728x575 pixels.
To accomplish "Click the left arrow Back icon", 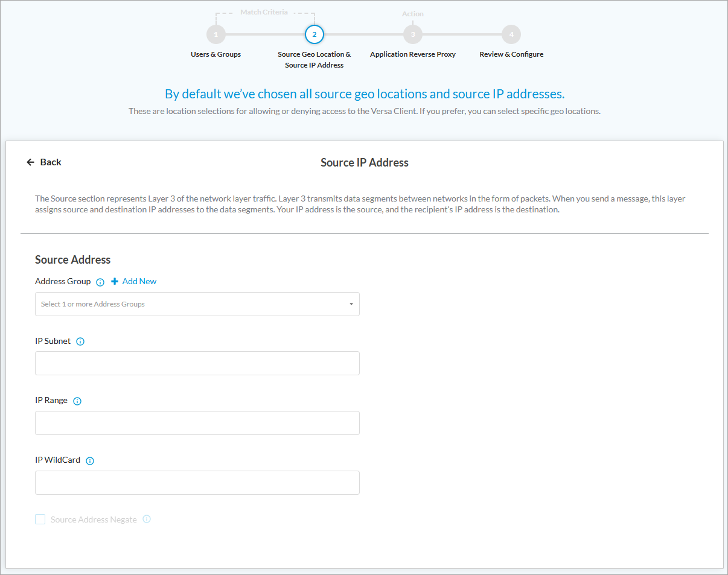I will pos(30,162).
